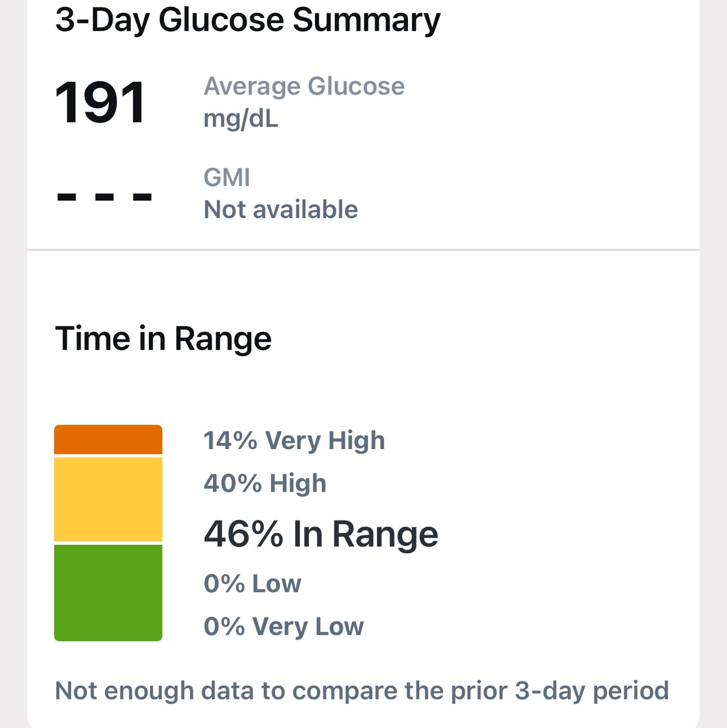Click the horizontal divider below GMI

[363, 249]
